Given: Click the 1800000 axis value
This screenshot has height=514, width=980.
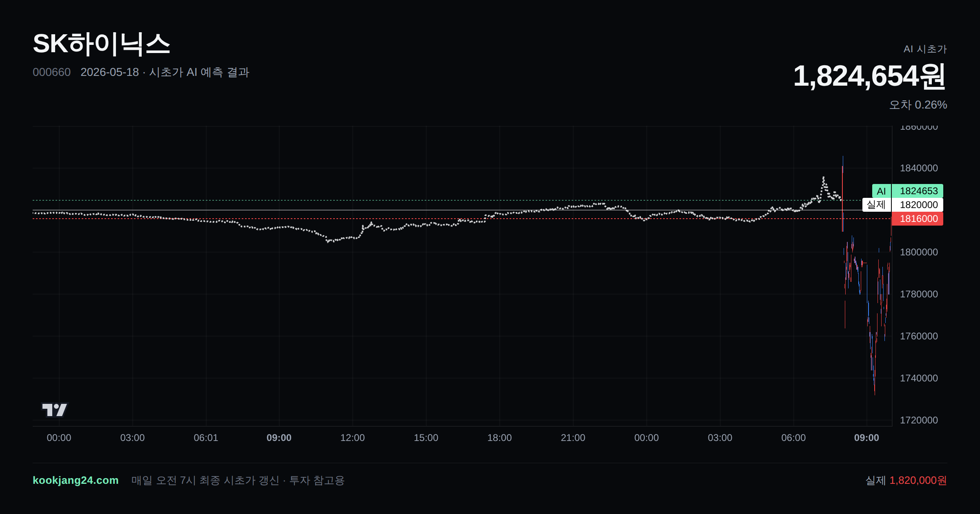Looking at the screenshot, I should pyautogui.click(x=919, y=252).
